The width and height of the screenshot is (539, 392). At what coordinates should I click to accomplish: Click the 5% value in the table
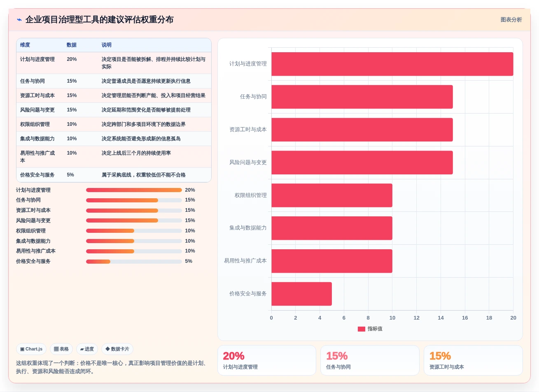click(70, 175)
